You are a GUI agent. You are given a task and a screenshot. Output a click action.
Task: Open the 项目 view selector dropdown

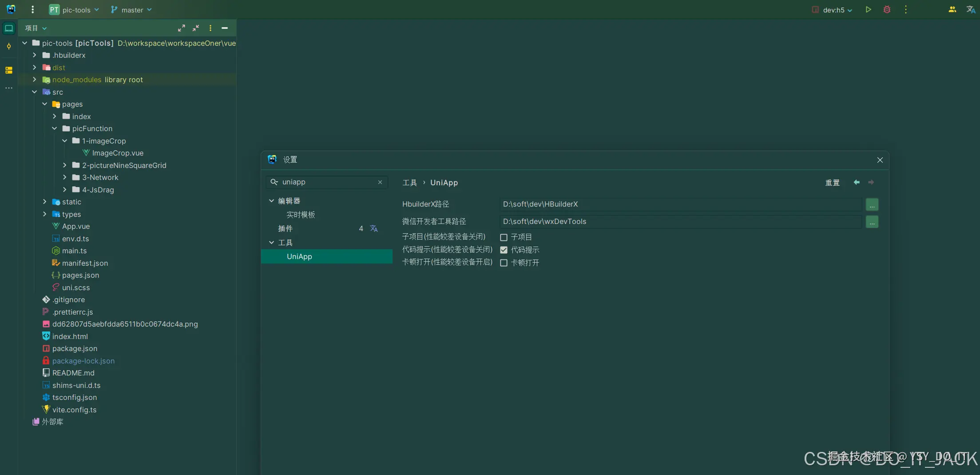pos(36,28)
